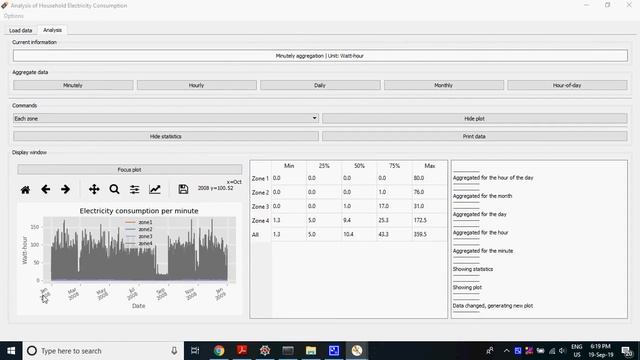Click the Focus plot button
The width and height of the screenshot is (640, 360).
130,169
